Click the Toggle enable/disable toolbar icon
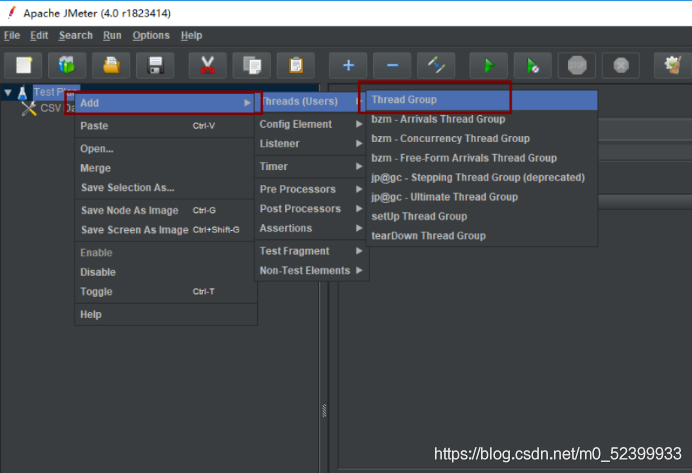 [x=436, y=66]
